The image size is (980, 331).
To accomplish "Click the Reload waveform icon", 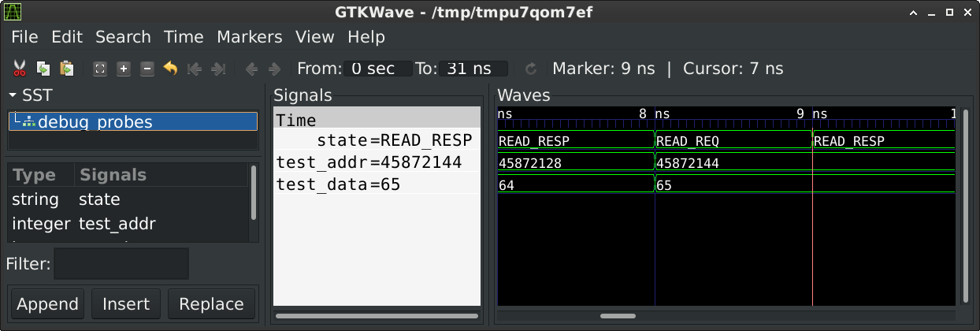I will [531, 69].
